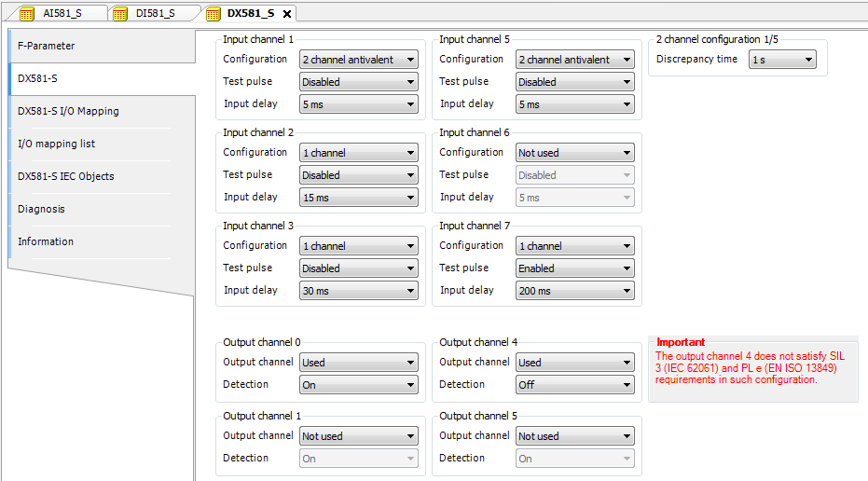Open Input channel 1 Configuration dropdown
Image resolution: width=868 pixels, height=481 pixels.
pyautogui.click(x=358, y=60)
